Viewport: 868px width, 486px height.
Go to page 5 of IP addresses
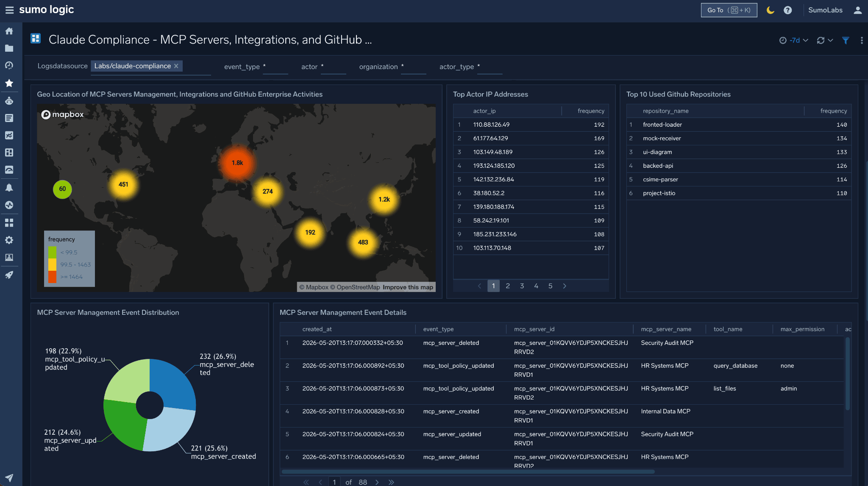click(x=550, y=286)
